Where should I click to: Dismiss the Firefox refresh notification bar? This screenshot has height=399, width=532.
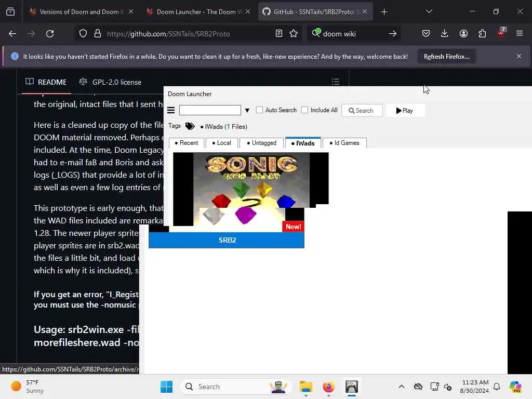click(519, 56)
